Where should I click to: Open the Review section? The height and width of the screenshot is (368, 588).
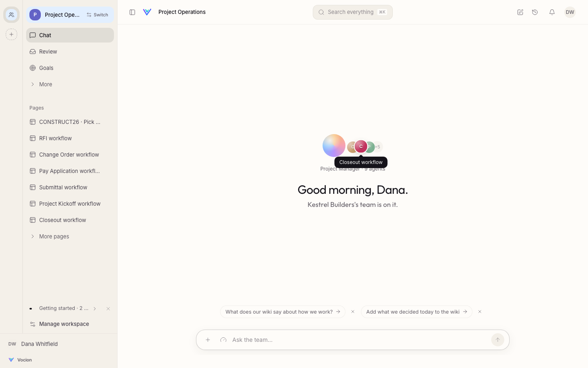(x=70, y=52)
